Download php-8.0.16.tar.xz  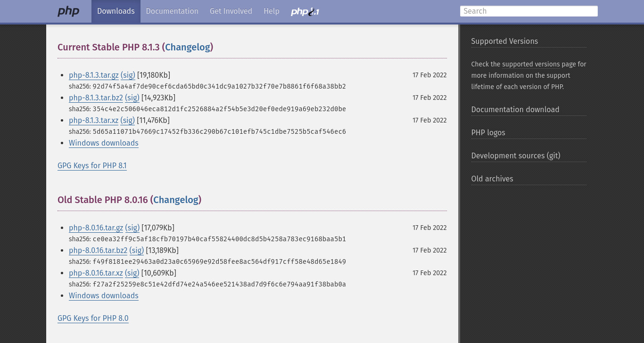click(x=96, y=273)
